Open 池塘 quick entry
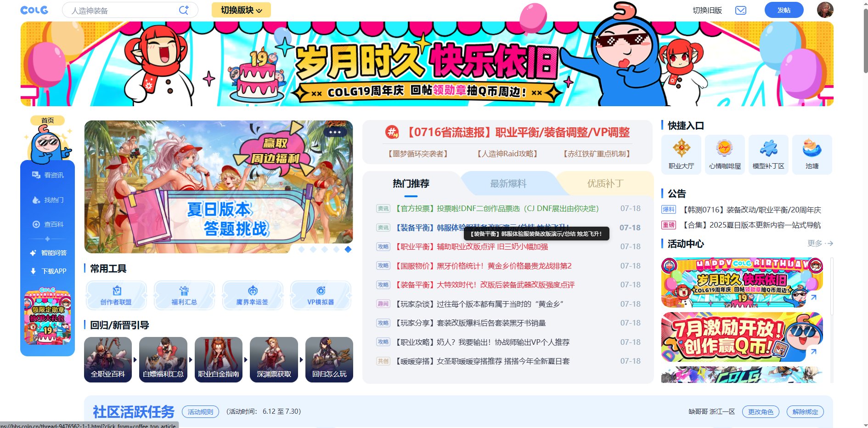Viewport: 868px width, 428px height. click(812, 154)
